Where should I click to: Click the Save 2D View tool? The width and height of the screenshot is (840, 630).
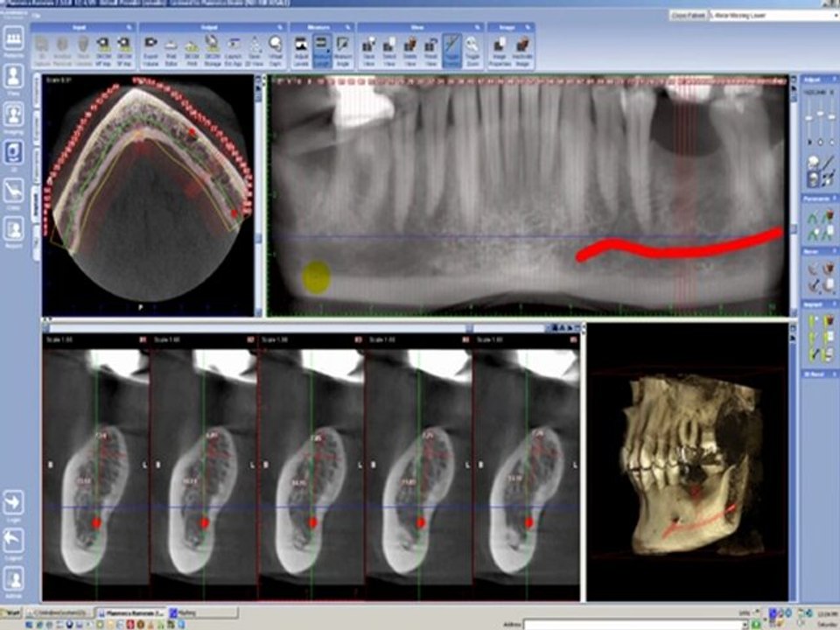255,51
